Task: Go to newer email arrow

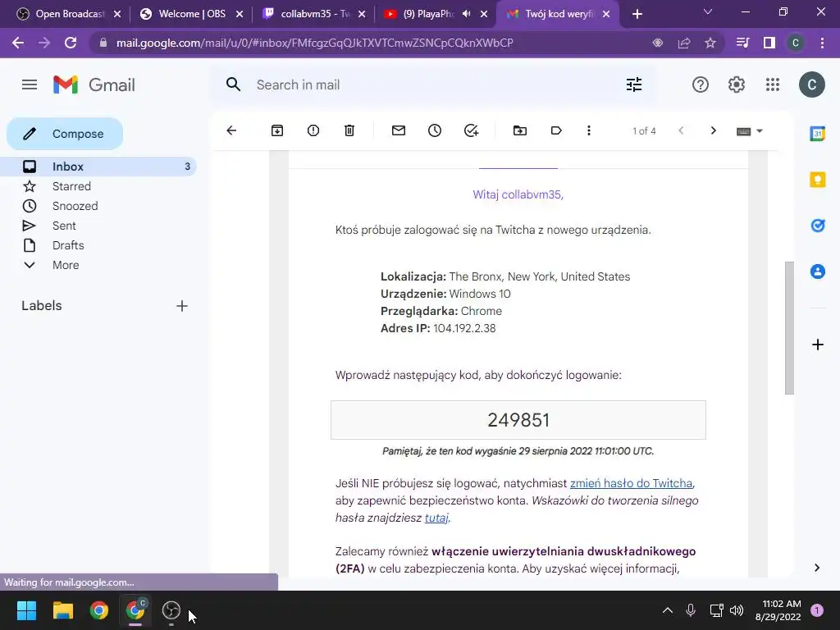Action: (681, 130)
